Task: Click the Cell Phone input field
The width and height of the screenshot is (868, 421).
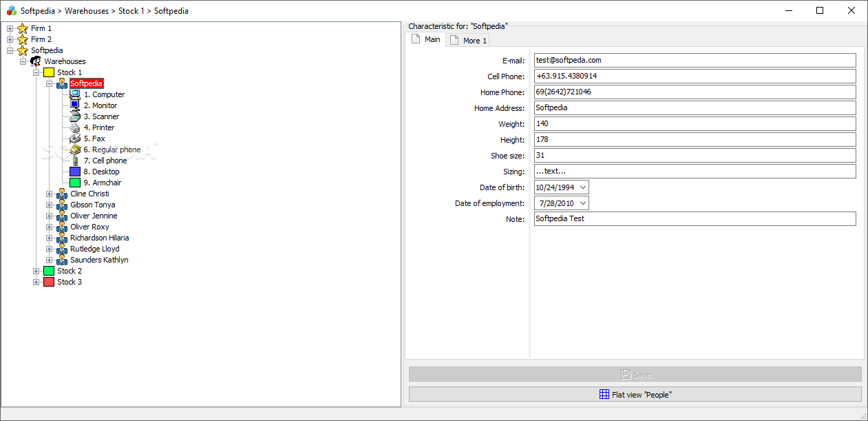Action: point(695,76)
